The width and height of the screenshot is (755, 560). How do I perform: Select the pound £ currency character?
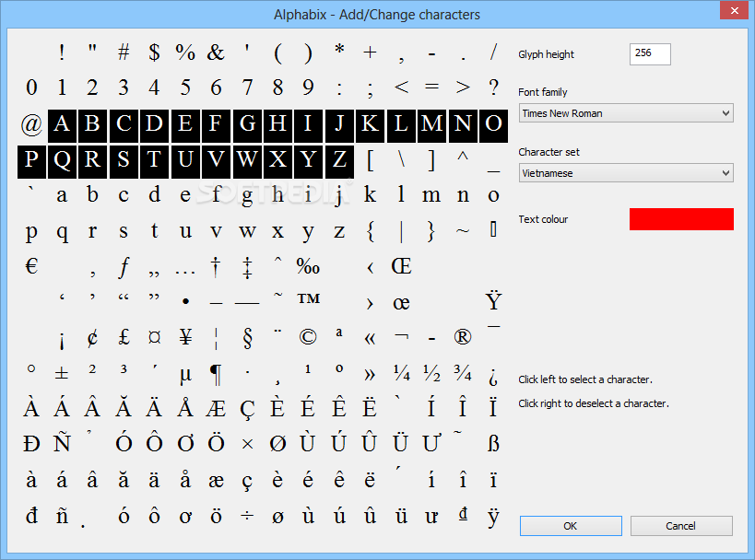click(124, 337)
